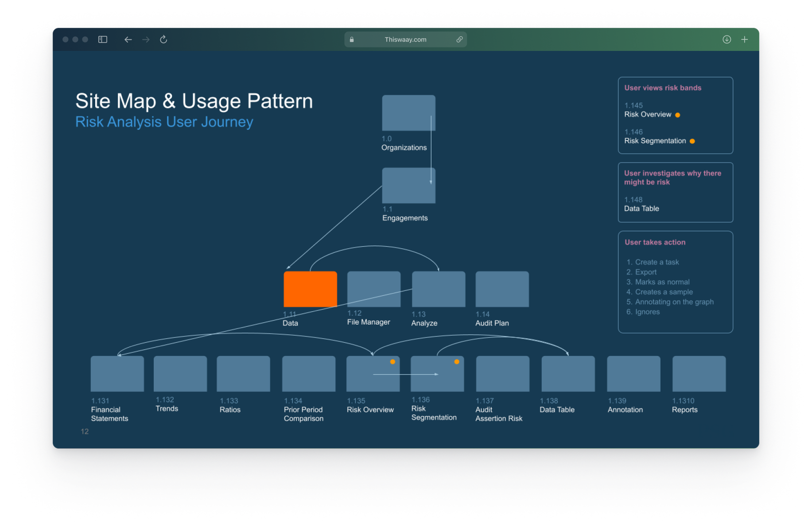
Task: Click the Trends node box
Action: (180, 374)
